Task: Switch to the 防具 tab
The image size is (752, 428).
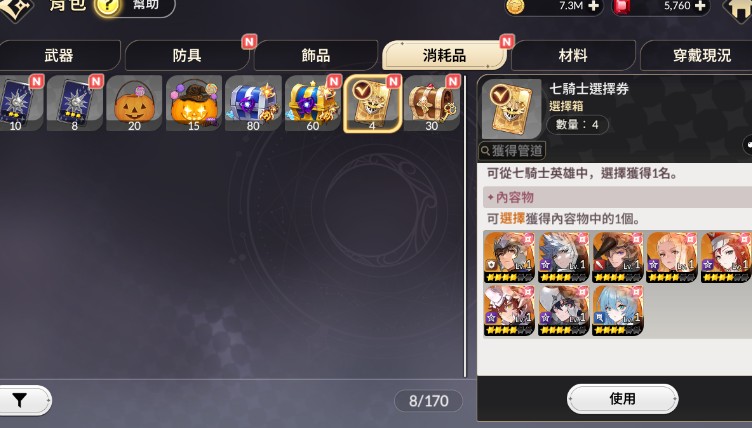Action: pyautogui.click(x=187, y=56)
